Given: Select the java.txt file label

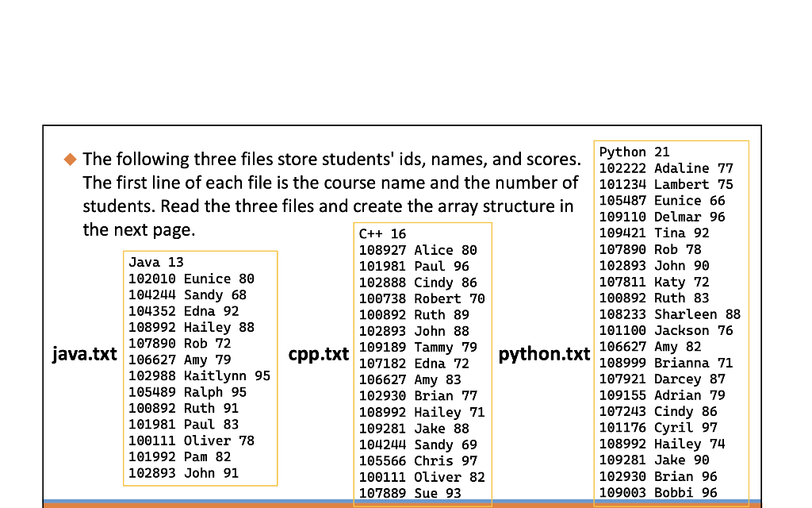Looking at the screenshot, I should pyautogui.click(x=84, y=354).
